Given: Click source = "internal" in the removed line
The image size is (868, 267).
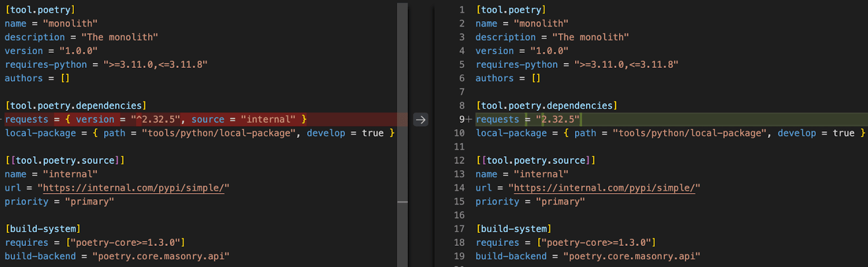Looking at the screenshot, I should point(244,119).
